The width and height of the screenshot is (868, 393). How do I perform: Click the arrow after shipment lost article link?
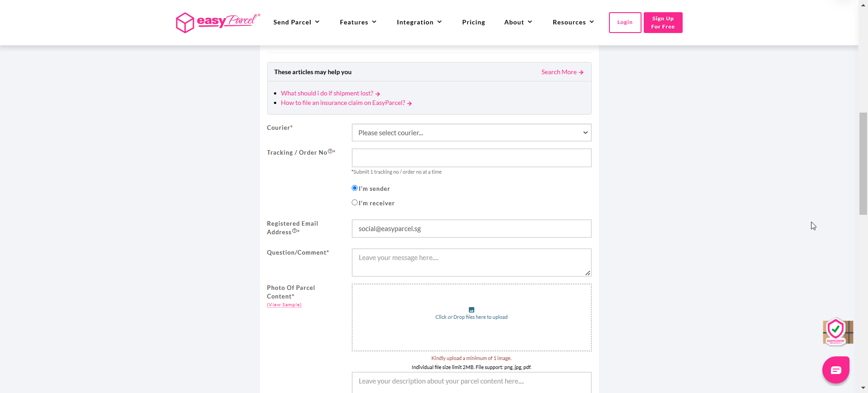pyautogui.click(x=378, y=93)
